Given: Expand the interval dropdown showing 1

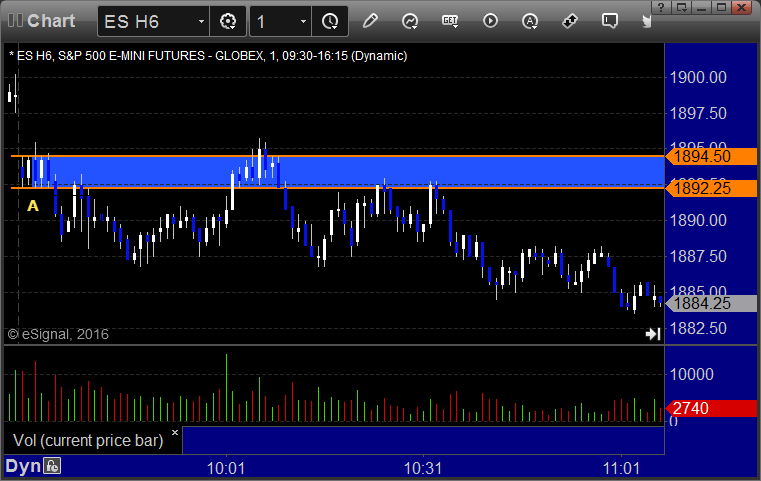Looking at the screenshot, I should click(x=303, y=21).
